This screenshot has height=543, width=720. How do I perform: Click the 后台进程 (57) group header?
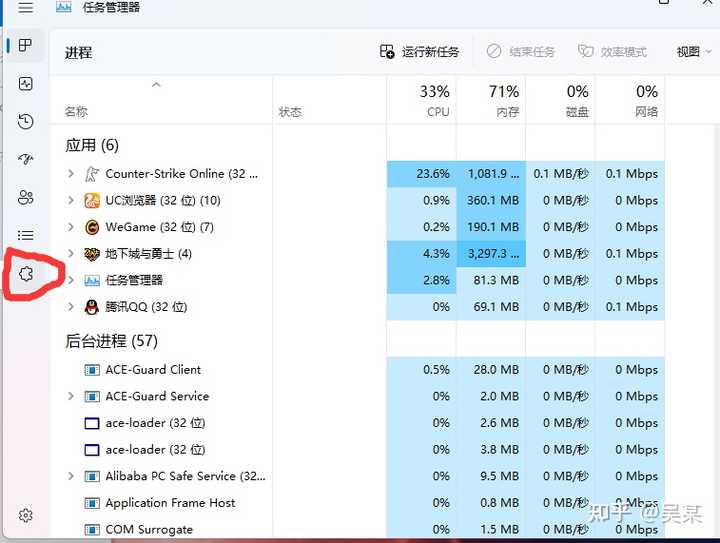point(111,341)
